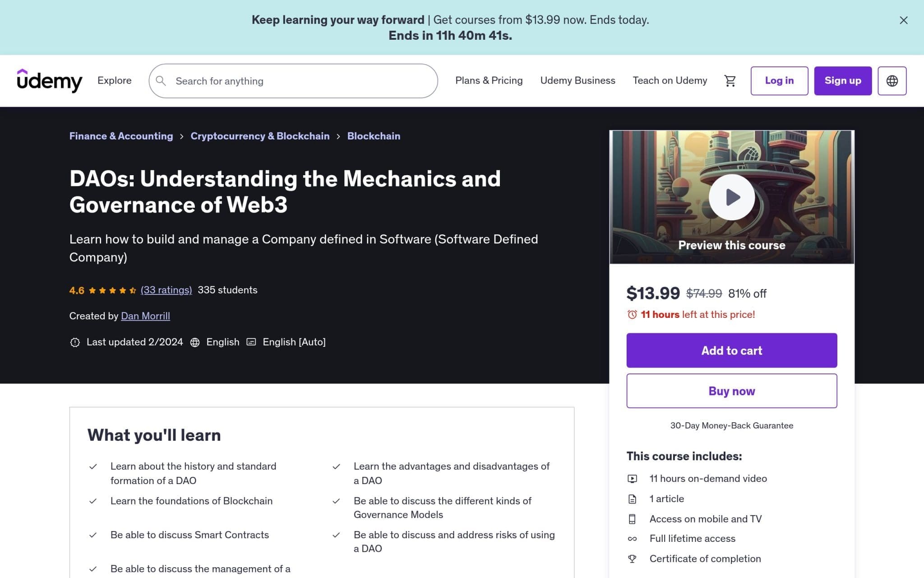Image resolution: width=924 pixels, height=578 pixels.
Task: Click checkmark beside foundations of Blockchain
Action: (93, 501)
